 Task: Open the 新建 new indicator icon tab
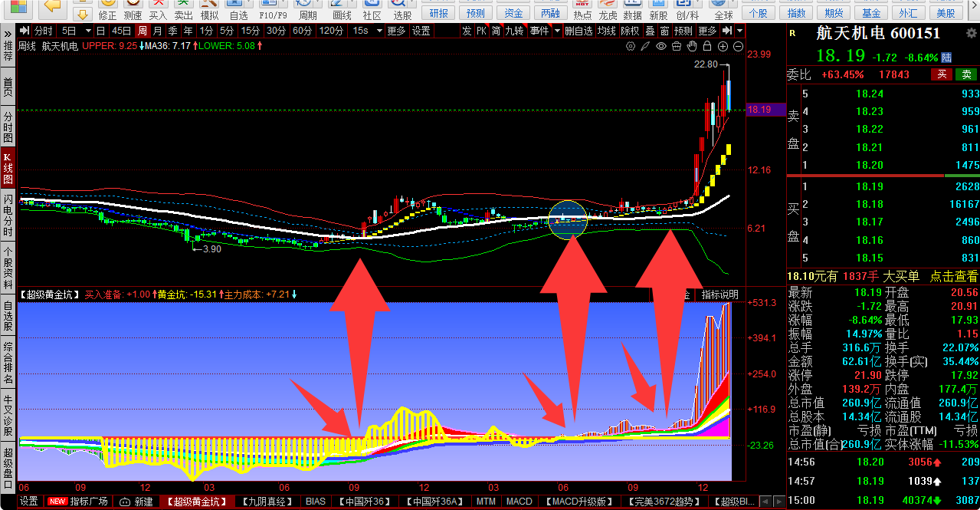click(136, 502)
